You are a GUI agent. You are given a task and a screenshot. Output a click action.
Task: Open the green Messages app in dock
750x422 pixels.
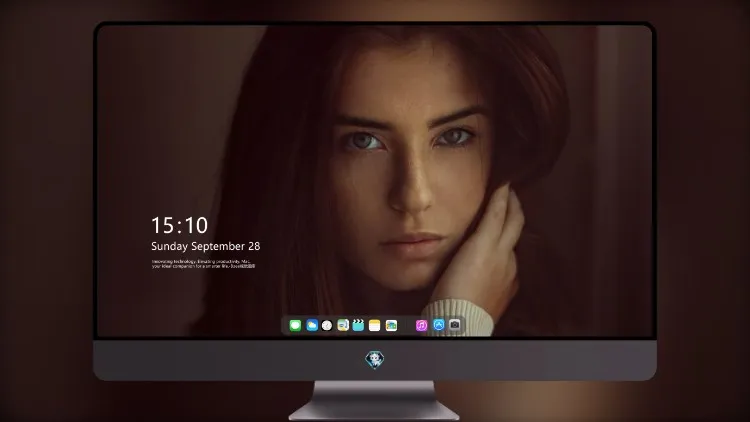pos(295,325)
